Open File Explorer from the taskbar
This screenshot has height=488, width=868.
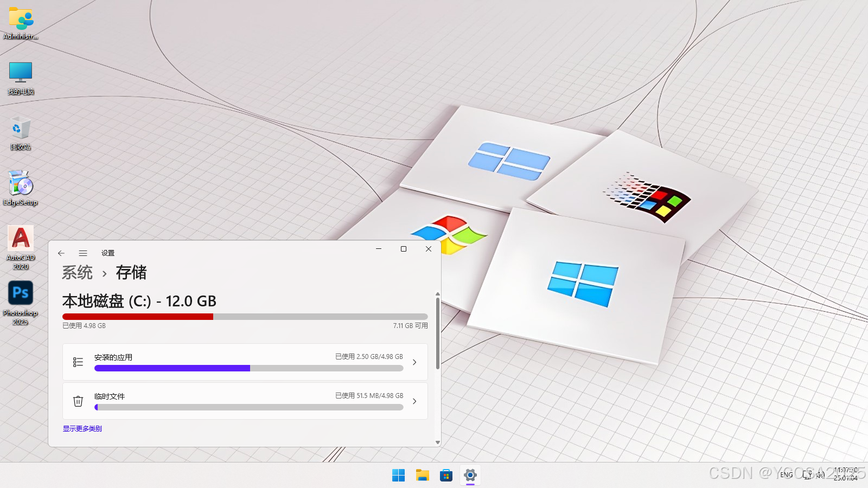[x=423, y=476]
